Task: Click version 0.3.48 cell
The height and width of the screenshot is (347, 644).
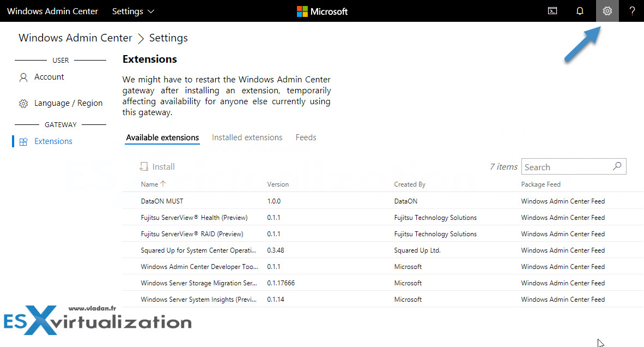Action: pos(276,250)
